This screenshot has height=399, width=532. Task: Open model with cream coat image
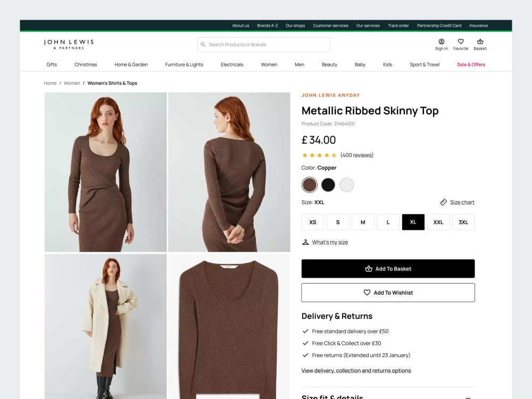point(105,327)
